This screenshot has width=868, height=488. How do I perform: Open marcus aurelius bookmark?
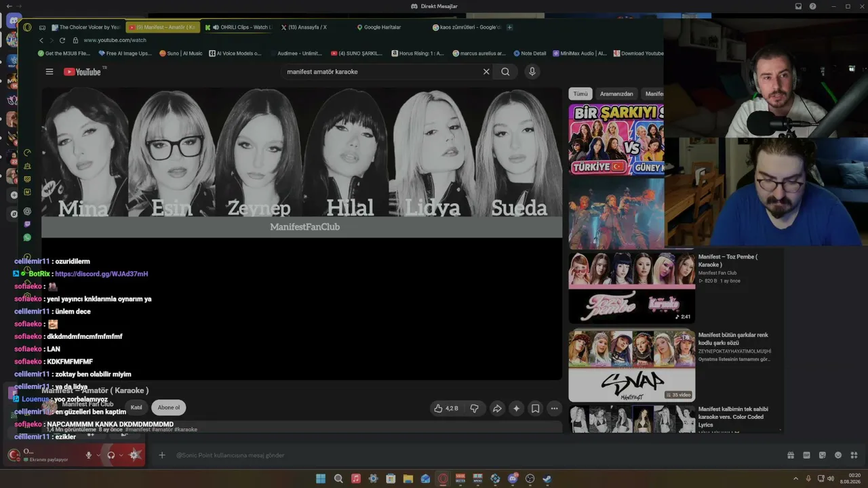(x=479, y=54)
